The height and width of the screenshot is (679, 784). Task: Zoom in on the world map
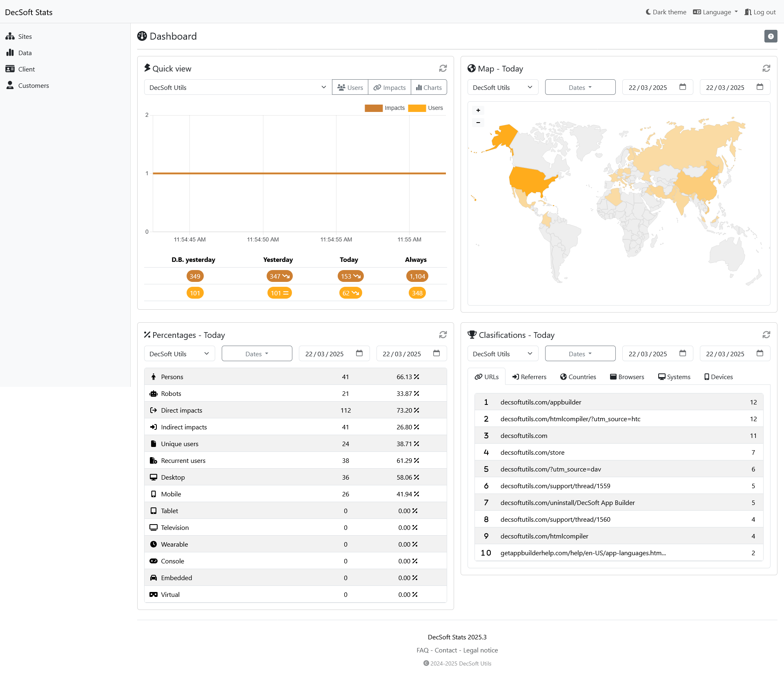click(478, 110)
